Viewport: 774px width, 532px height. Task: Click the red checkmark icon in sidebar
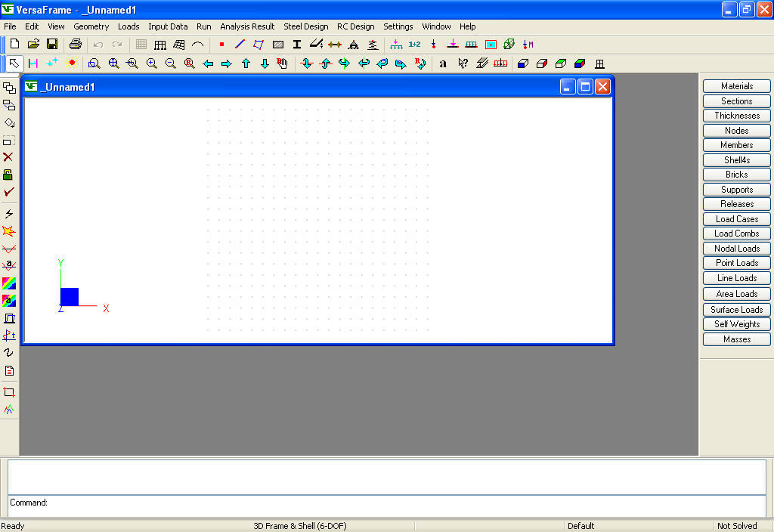click(x=8, y=192)
